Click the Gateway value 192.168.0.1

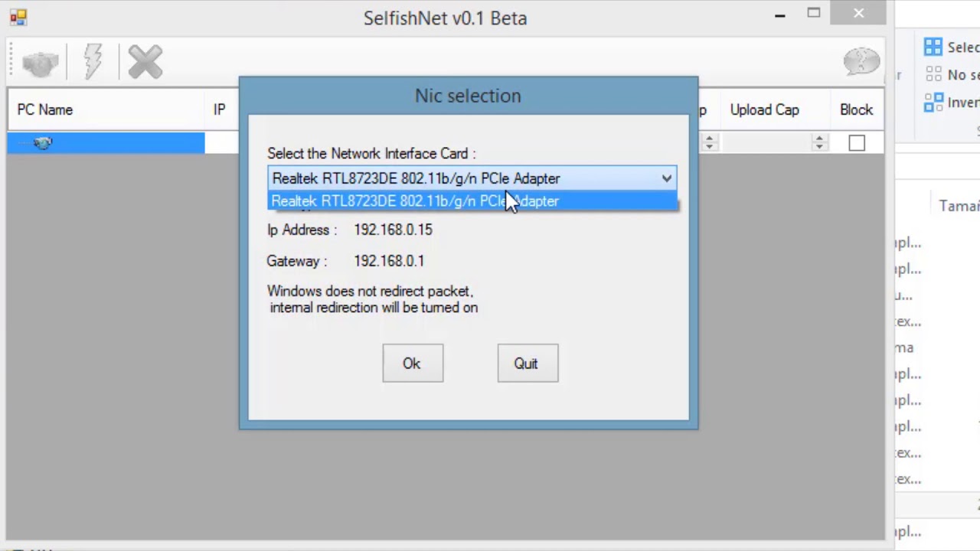(389, 261)
